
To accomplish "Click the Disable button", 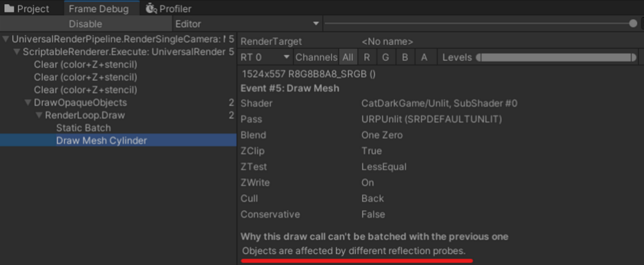I will (85, 24).
